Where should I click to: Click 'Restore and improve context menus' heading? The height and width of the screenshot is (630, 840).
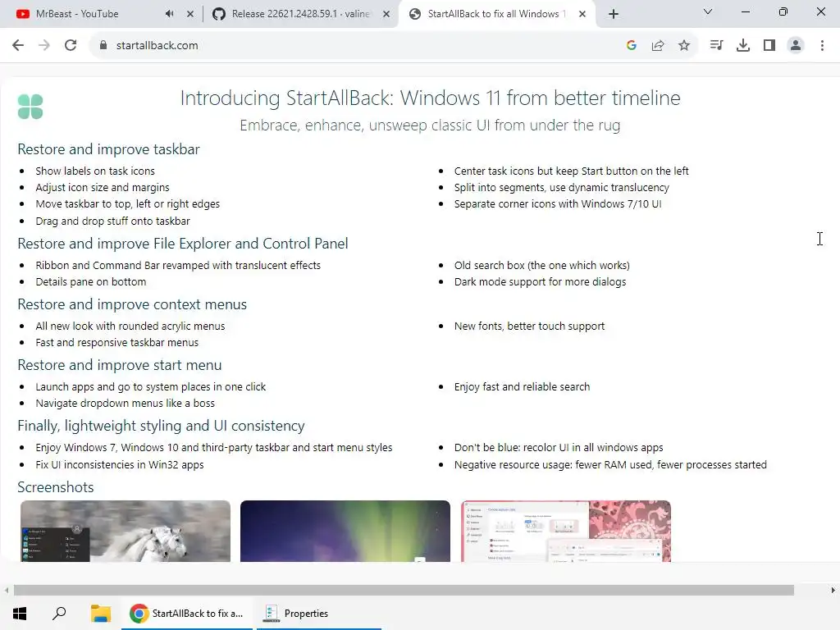point(132,304)
